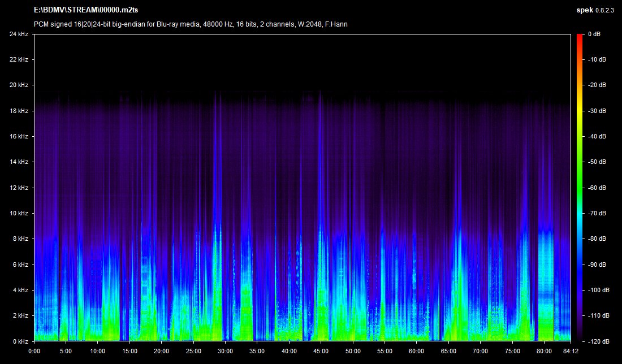Select the 5:00 time axis marker

66,350
